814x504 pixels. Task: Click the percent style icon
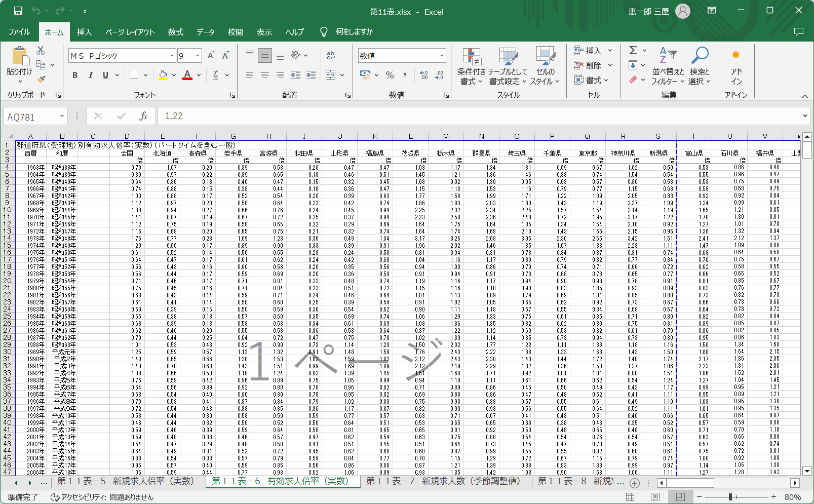(390, 75)
